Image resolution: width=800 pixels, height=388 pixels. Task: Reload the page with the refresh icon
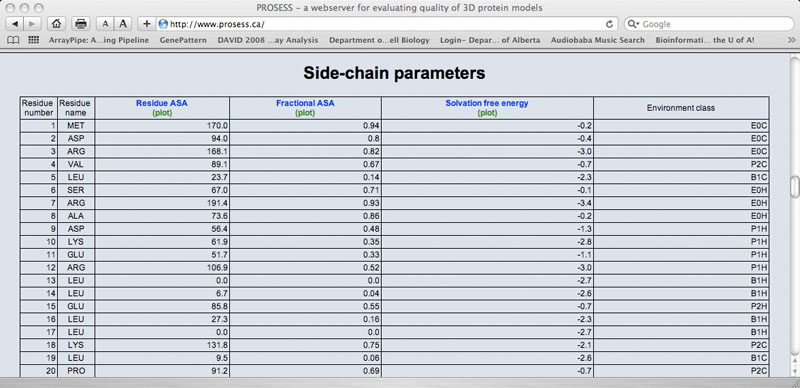coord(609,24)
